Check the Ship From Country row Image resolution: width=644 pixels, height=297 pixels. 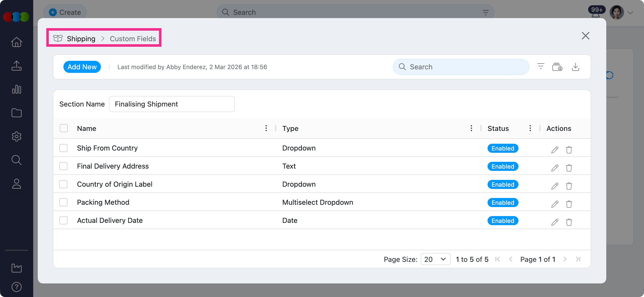click(63, 148)
